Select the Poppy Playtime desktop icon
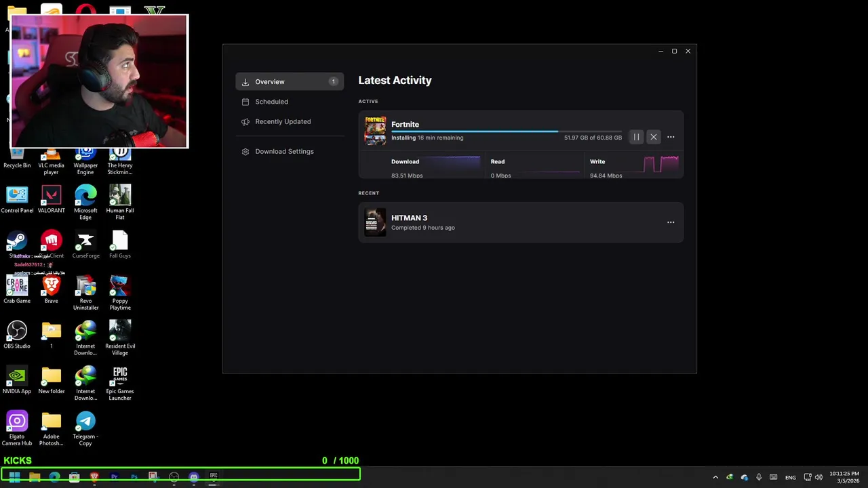The height and width of the screenshot is (488, 868). pos(120,293)
